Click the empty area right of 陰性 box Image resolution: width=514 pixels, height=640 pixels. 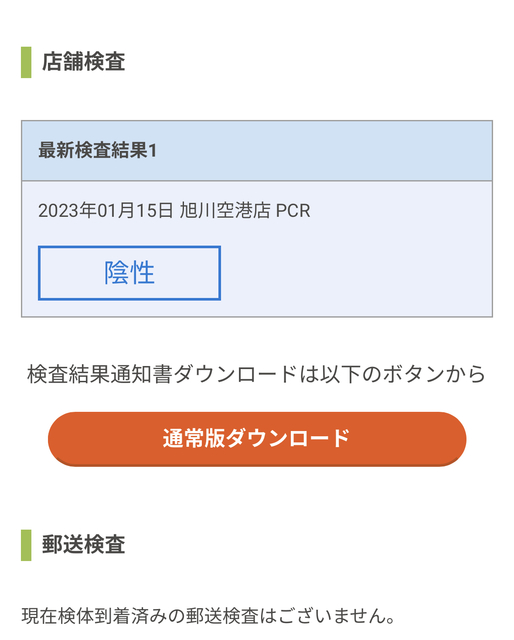(356, 273)
